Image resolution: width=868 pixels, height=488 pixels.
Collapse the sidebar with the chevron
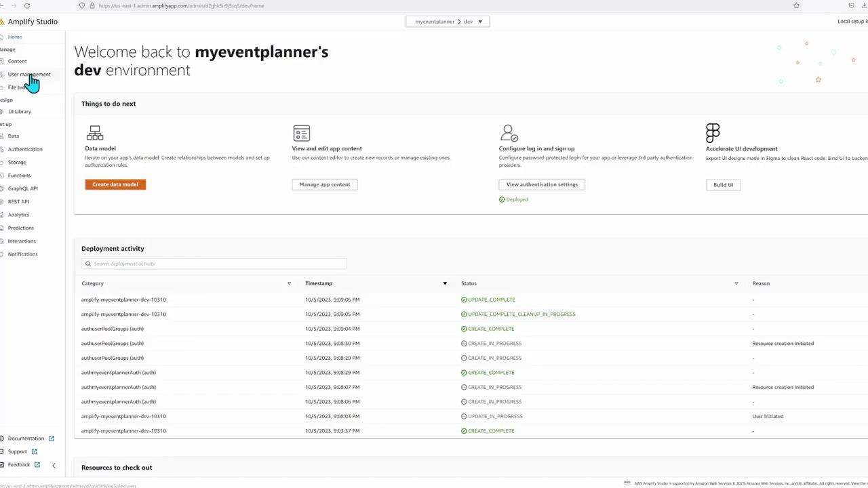(54, 466)
